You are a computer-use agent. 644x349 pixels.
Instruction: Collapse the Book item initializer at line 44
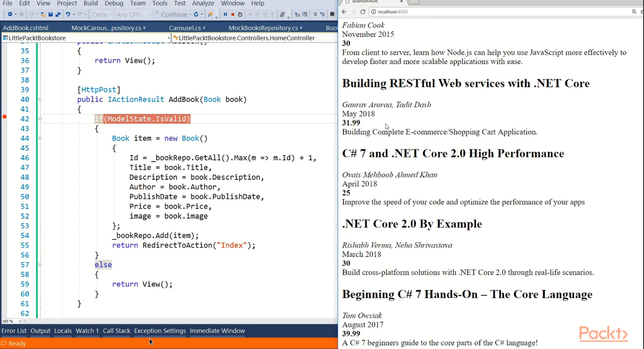(40, 138)
